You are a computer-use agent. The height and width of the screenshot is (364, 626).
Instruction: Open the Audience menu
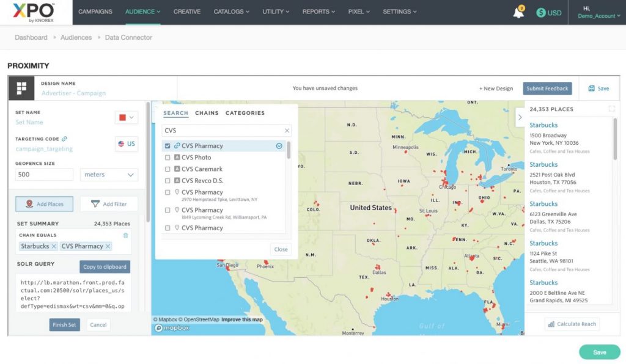pos(142,12)
